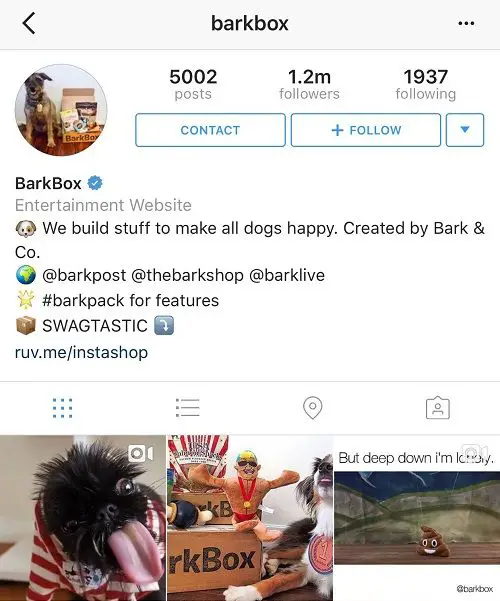Click the CONTACT button

[210, 130]
